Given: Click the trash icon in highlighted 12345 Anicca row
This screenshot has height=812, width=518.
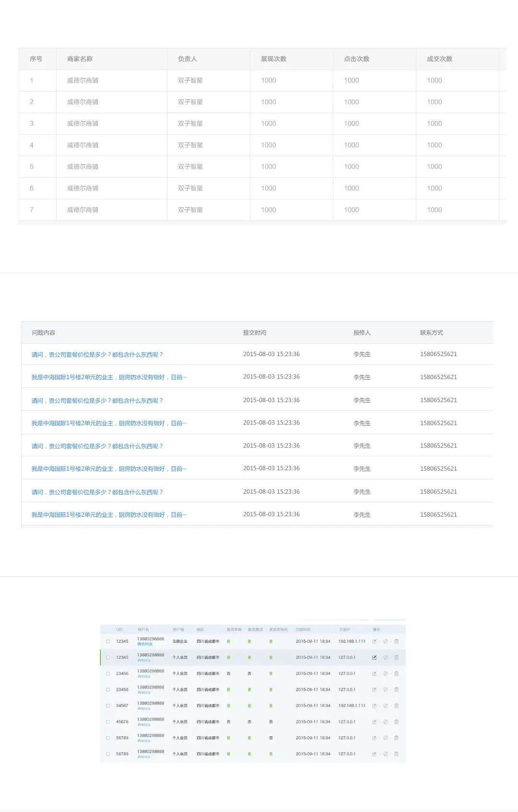Looking at the screenshot, I should (x=396, y=658).
